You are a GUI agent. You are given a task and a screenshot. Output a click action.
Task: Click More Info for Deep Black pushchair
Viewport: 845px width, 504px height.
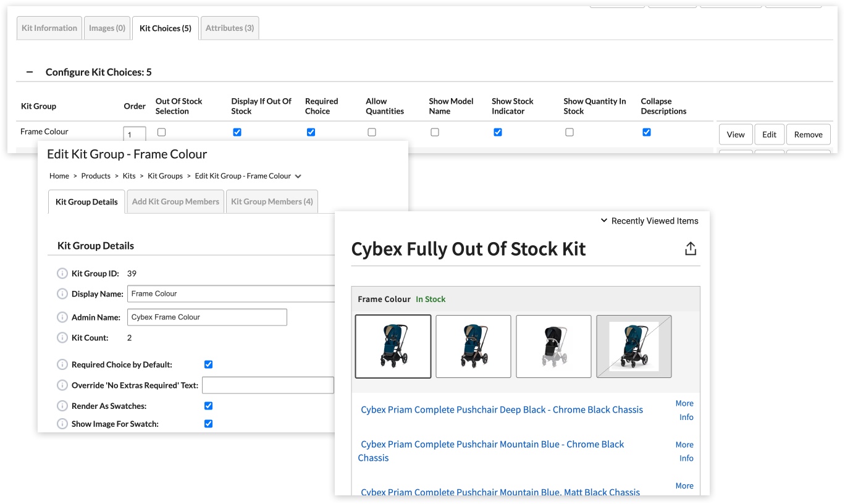[x=686, y=410]
